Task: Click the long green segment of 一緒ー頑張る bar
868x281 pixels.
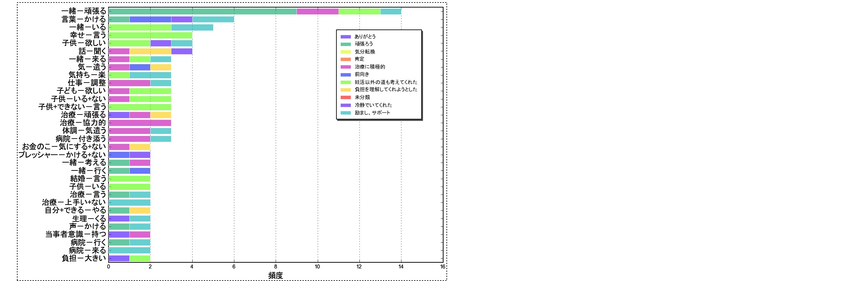Action: pos(203,11)
